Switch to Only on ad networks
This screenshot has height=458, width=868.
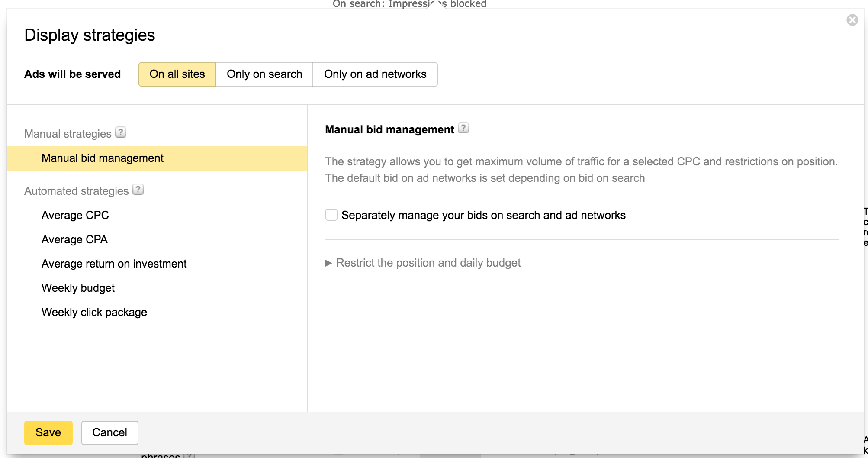click(375, 74)
